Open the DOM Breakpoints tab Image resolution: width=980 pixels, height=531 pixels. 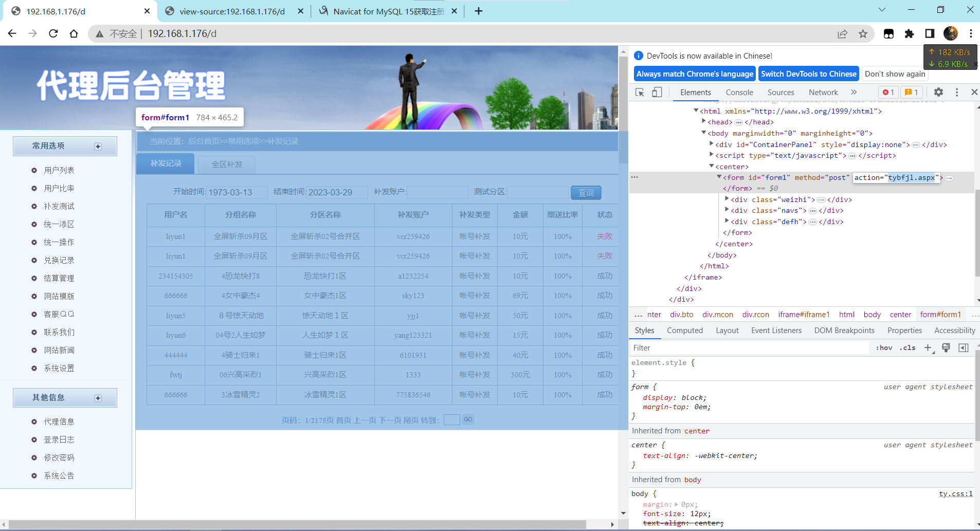pos(844,331)
